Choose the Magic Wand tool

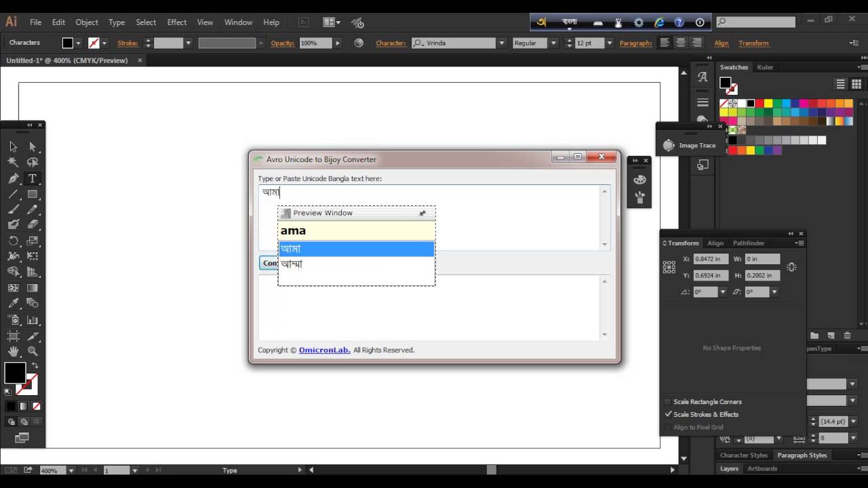click(13, 163)
